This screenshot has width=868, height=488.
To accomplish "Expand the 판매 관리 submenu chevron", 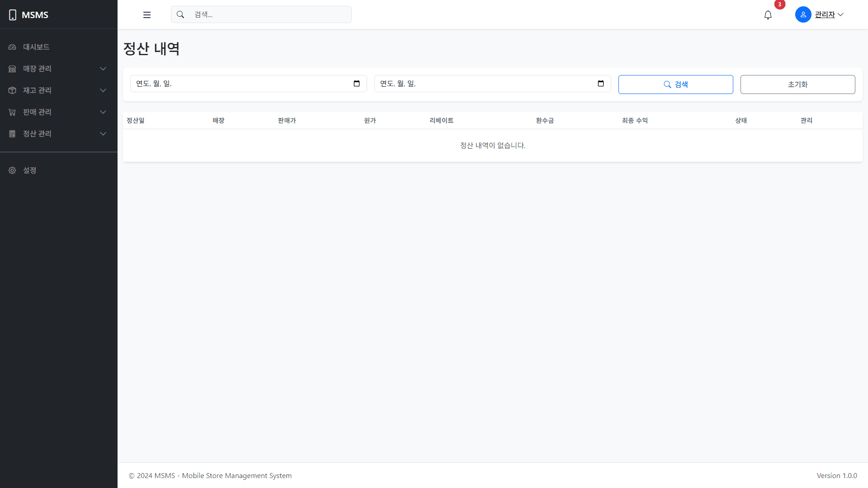I will [x=103, y=112].
